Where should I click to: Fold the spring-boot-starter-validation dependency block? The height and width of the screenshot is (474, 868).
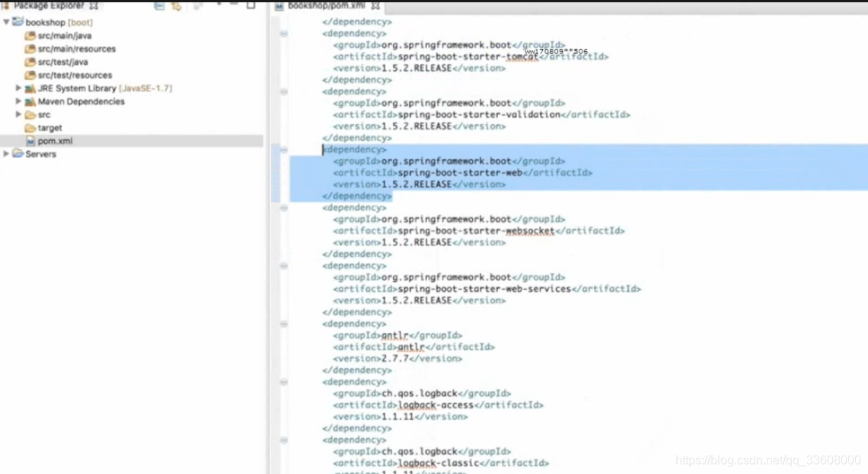point(283,91)
